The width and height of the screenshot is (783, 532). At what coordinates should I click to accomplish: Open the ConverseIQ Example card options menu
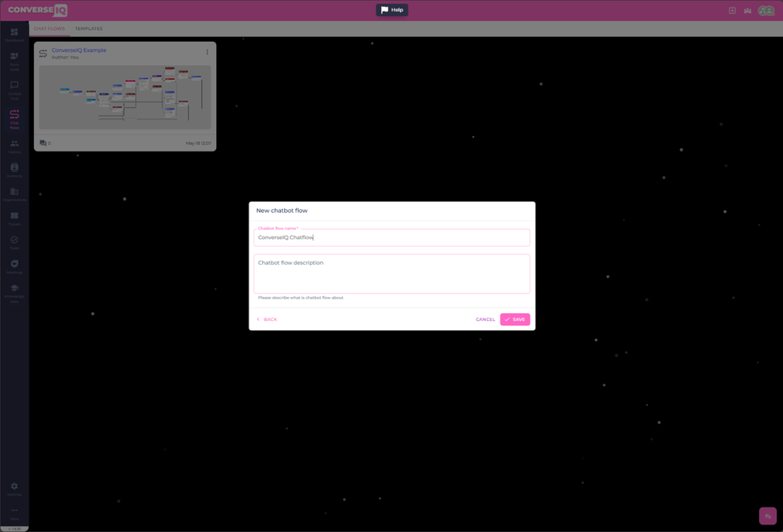coord(207,52)
